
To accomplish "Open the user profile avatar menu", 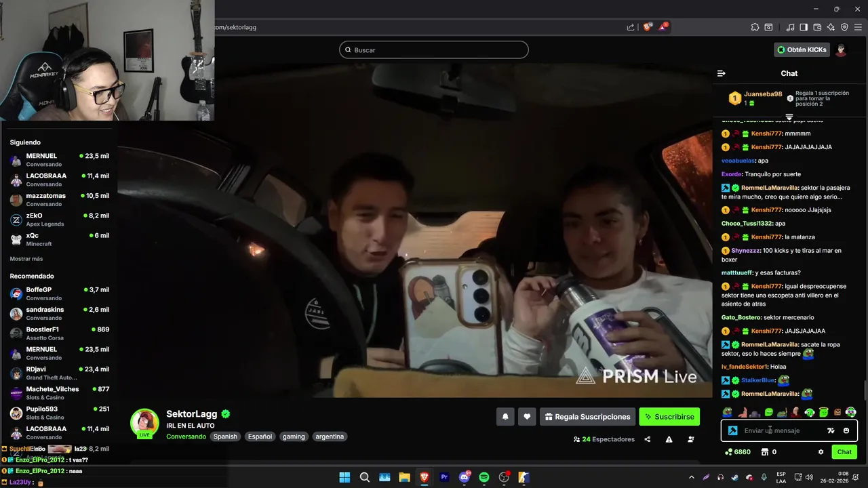I will pyautogui.click(x=841, y=49).
